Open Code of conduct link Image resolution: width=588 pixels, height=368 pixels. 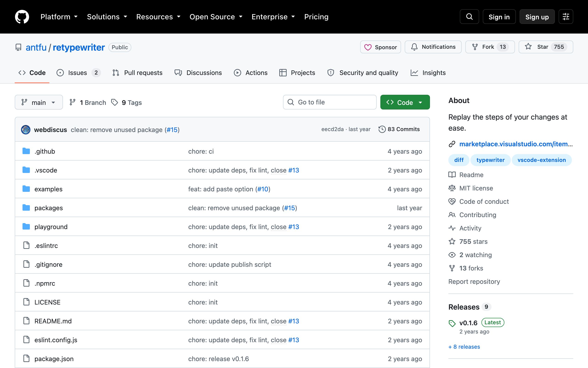(x=479, y=201)
